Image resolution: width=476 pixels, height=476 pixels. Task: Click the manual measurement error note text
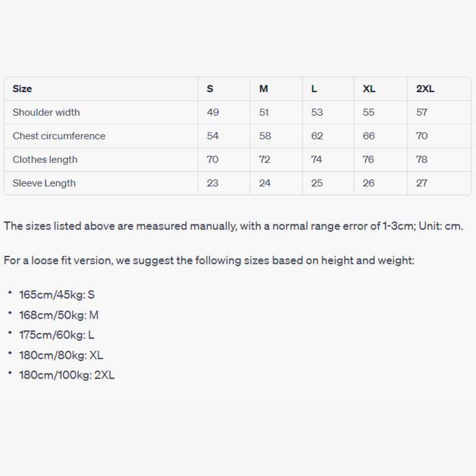233,226
